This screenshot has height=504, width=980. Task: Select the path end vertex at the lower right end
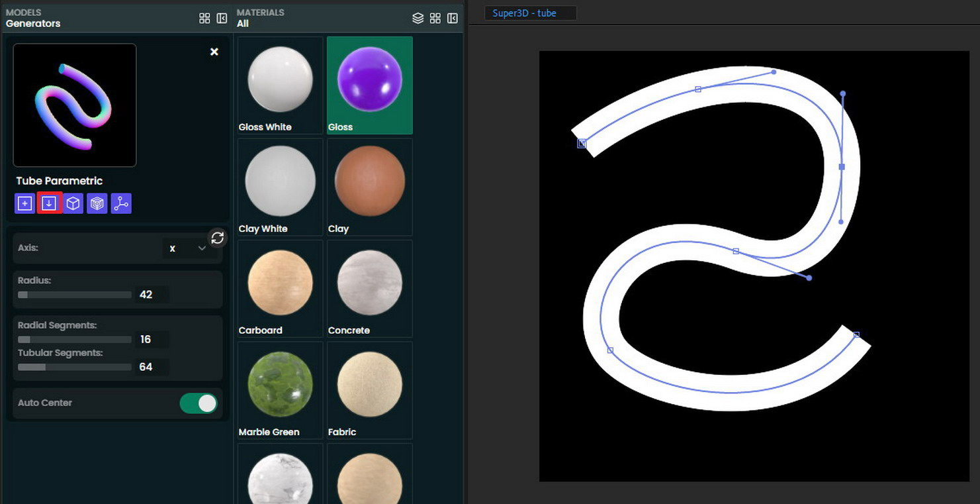pos(856,335)
